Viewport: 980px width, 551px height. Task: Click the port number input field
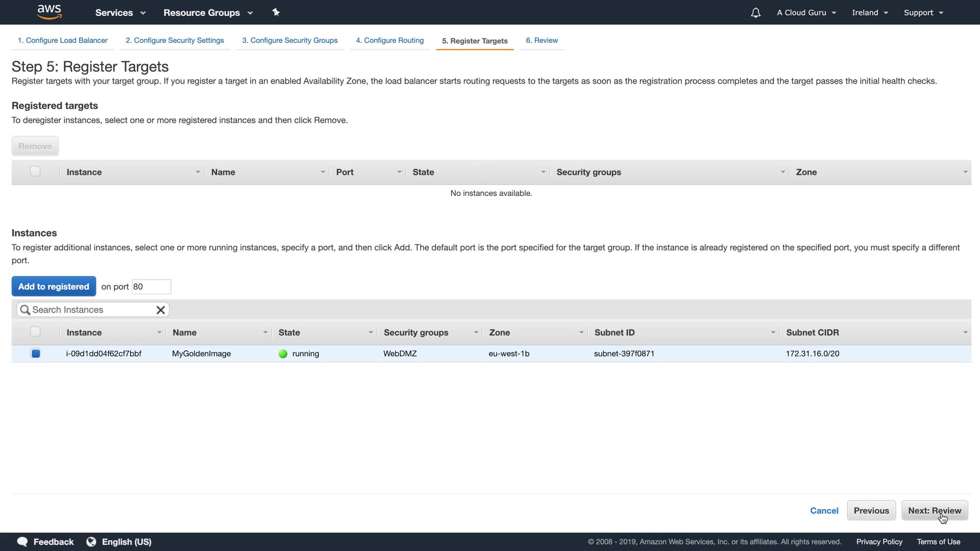pos(151,287)
